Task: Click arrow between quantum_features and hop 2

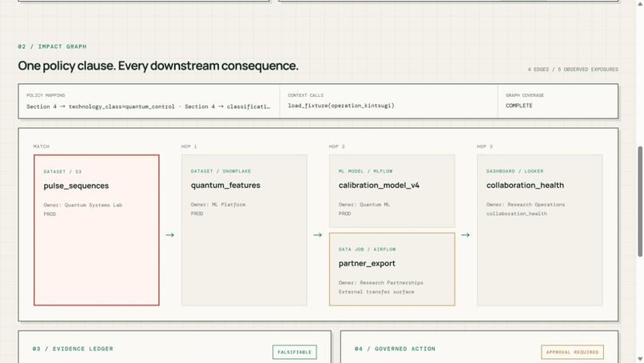Action: [x=317, y=235]
